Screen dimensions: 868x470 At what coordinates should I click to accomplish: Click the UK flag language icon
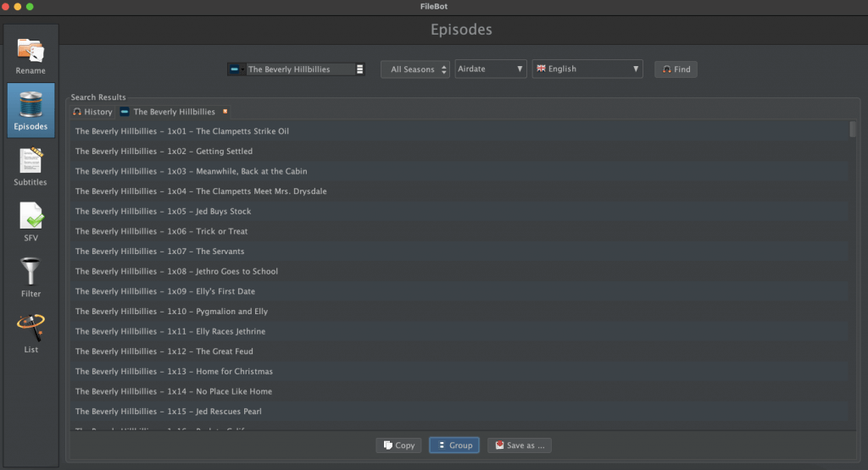[542, 69]
